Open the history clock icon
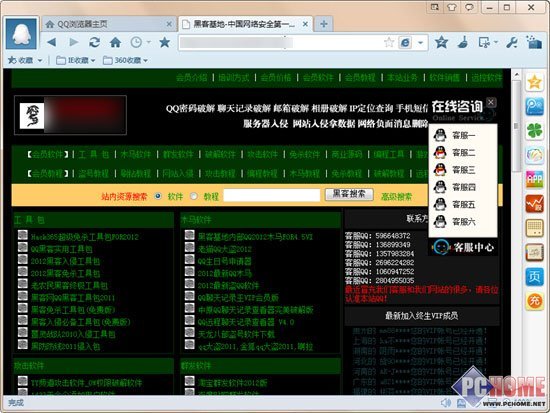The height and width of the screenshot is (413, 550). coord(136,42)
